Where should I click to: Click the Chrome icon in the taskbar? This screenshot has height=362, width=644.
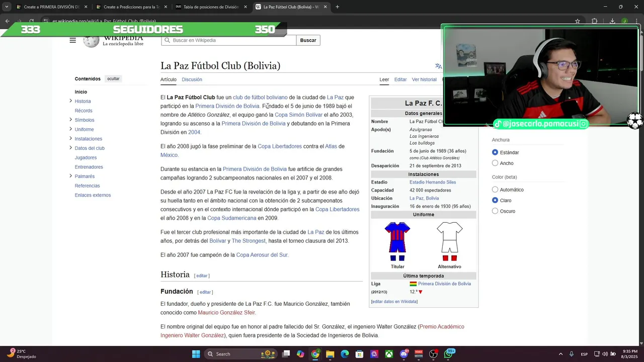point(315,354)
